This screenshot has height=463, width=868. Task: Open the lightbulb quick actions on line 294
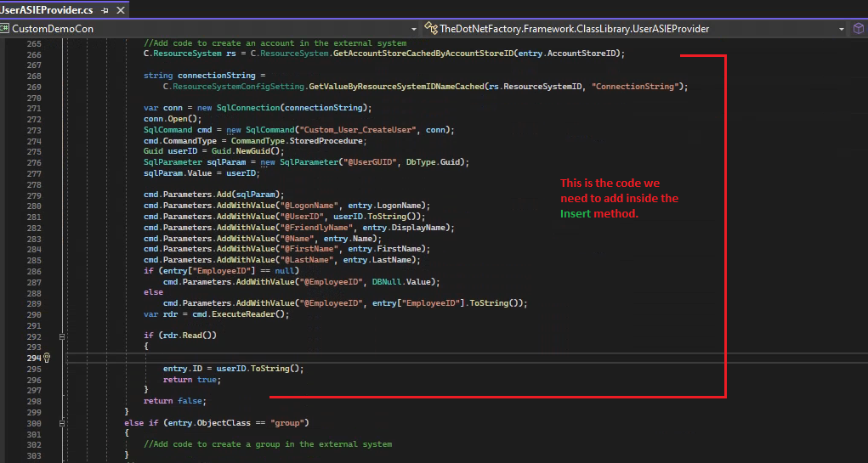click(47, 358)
